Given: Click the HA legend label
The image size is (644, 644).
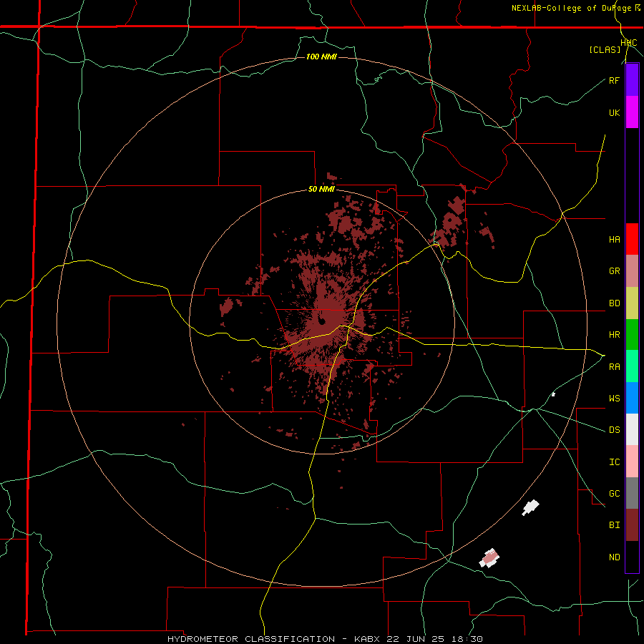Looking at the screenshot, I should coord(614,239).
